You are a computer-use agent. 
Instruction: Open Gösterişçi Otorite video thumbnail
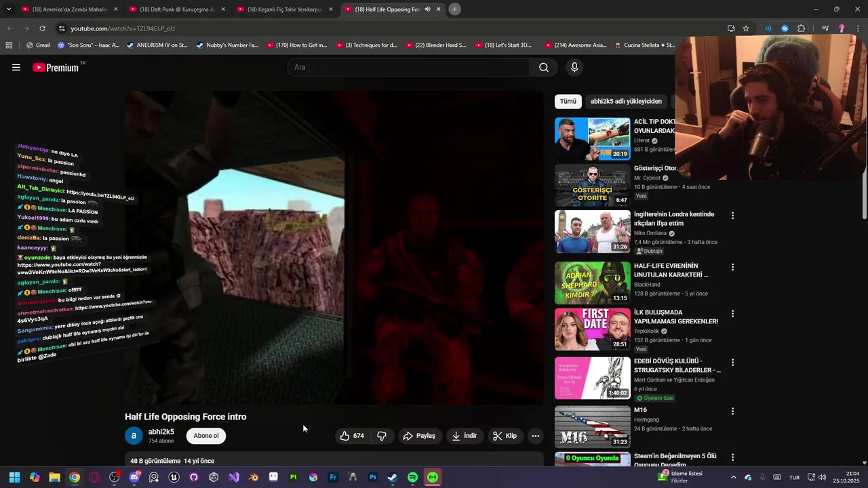pos(593,186)
